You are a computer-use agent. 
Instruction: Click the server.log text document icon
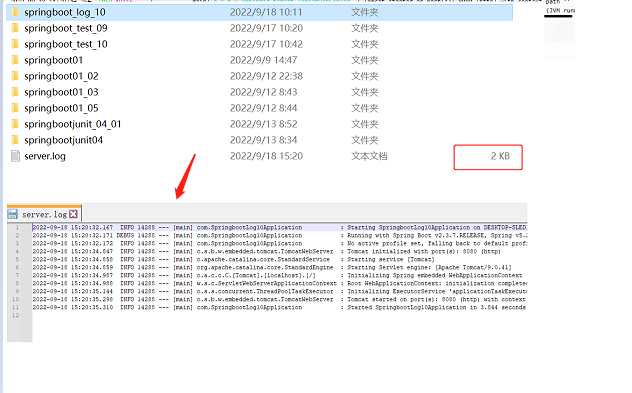[x=15, y=156]
